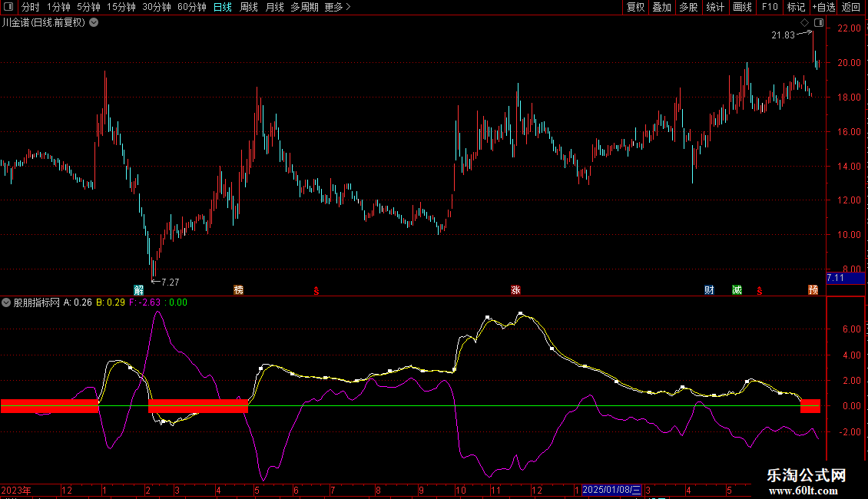Click the red $ marker near May 2023
The height and width of the screenshot is (499, 868).
click(316, 290)
